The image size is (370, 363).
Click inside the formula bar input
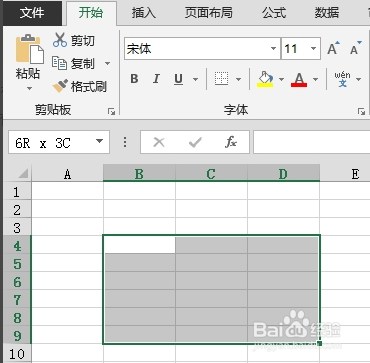[312, 142]
